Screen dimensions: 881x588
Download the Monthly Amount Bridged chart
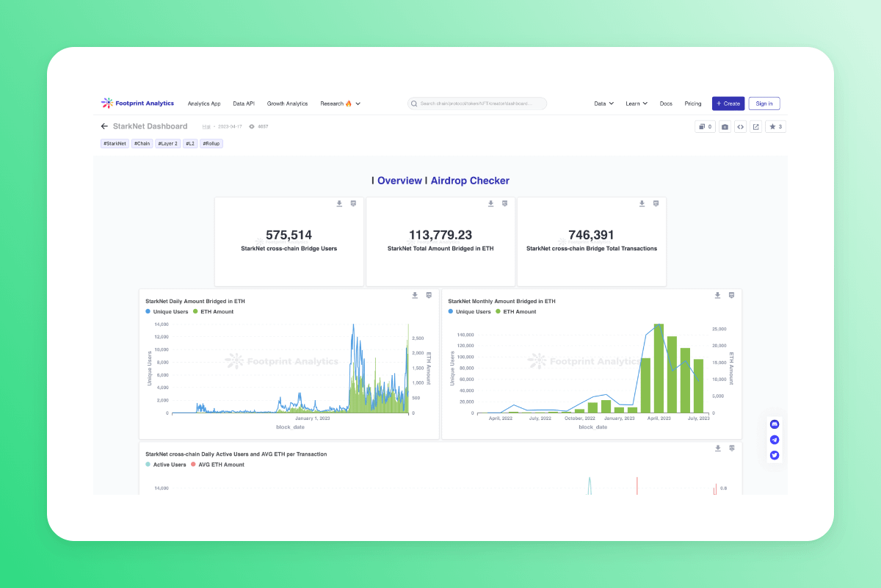click(x=717, y=295)
